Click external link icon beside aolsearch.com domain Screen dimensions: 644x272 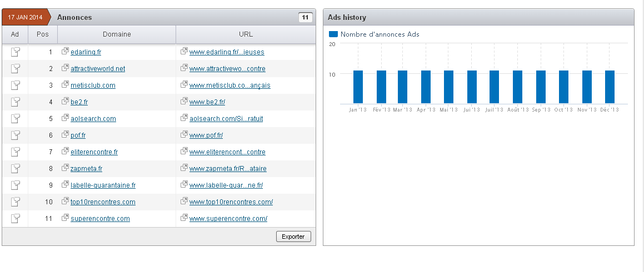pyautogui.click(x=65, y=118)
